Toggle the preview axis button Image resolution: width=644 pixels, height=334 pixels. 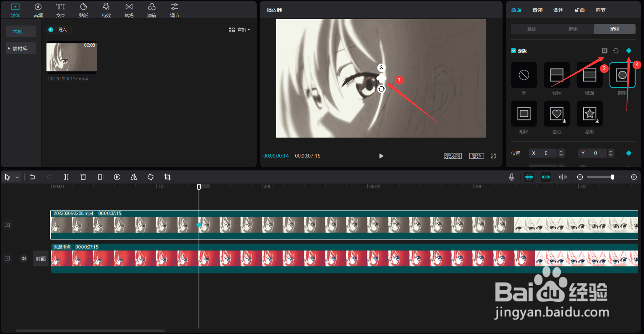pos(563,177)
